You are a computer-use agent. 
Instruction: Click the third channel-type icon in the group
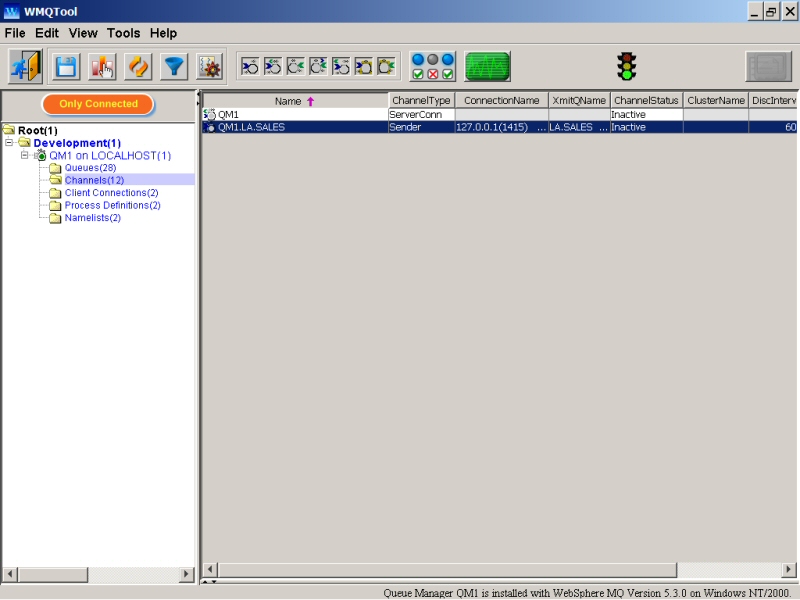[x=295, y=66]
